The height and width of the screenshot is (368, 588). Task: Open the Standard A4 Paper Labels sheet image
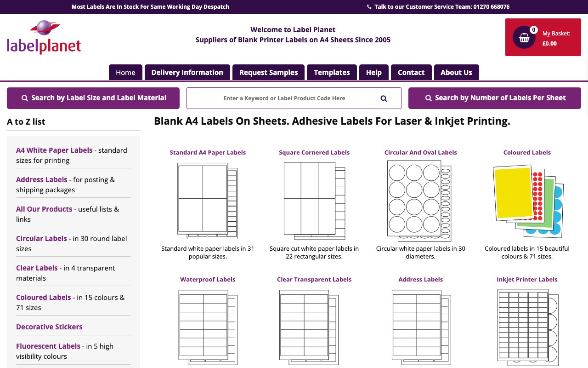pos(208,201)
